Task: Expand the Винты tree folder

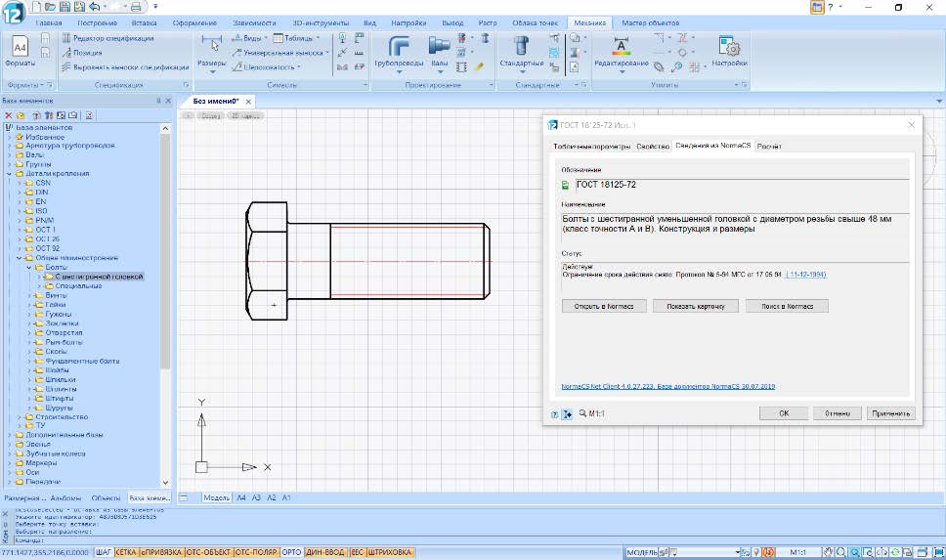Action: click(x=30, y=295)
